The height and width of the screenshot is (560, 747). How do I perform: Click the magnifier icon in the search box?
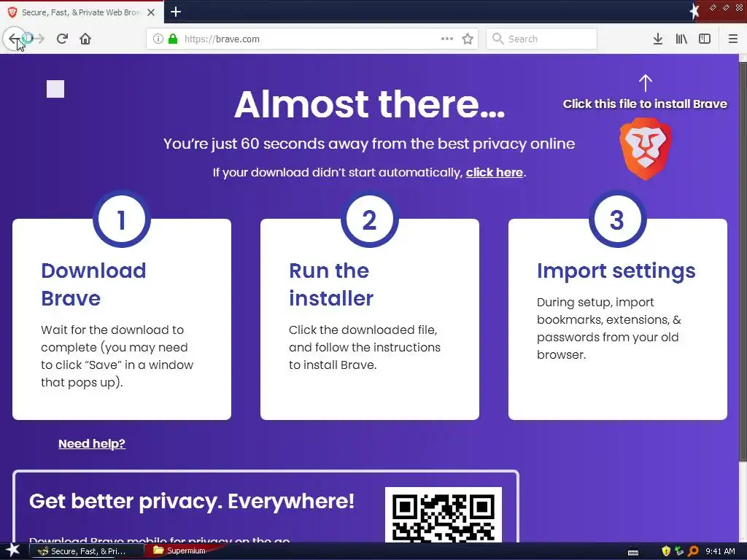click(498, 39)
